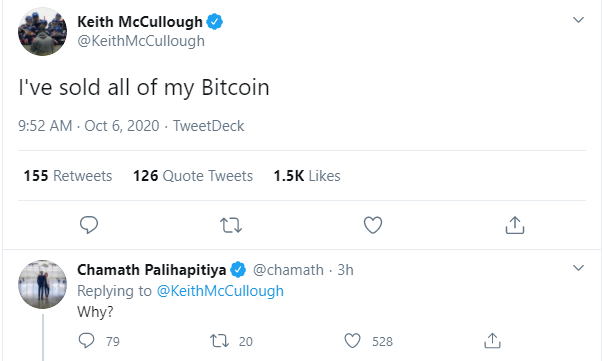This screenshot has height=361, width=602.
Task: Reply to Keith McCullough's Bitcoin tweet
Action: (x=89, y=225)
